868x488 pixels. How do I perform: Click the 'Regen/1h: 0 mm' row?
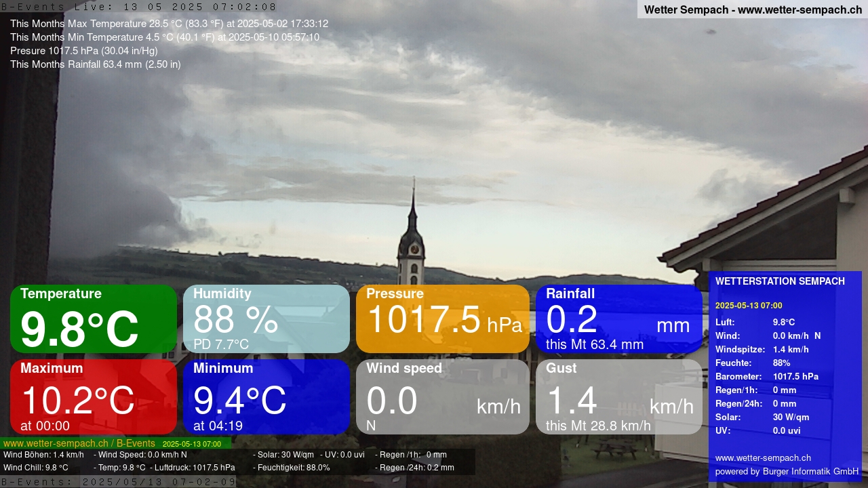[x=756, y=390]
